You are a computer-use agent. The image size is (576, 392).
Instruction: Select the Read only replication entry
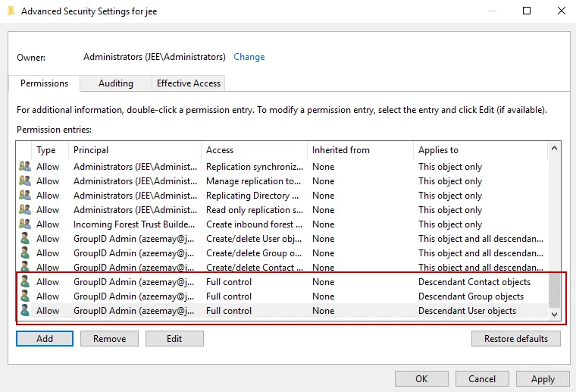pyautogui.click(x=282, y=209)
